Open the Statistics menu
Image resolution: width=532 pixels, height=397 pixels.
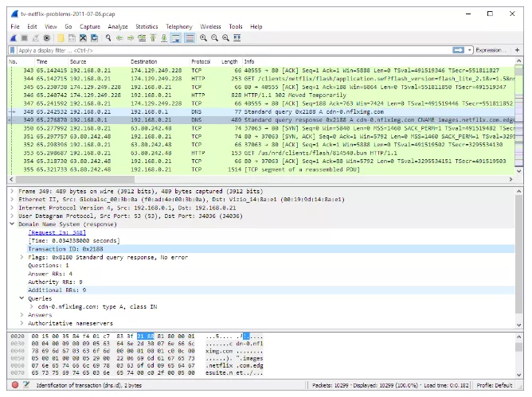[x=147, y=26]
